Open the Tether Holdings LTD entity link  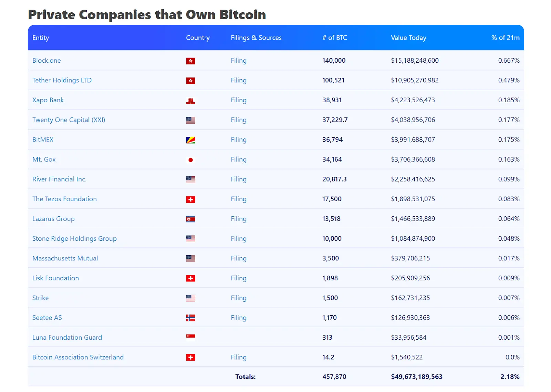pos(62,80)
